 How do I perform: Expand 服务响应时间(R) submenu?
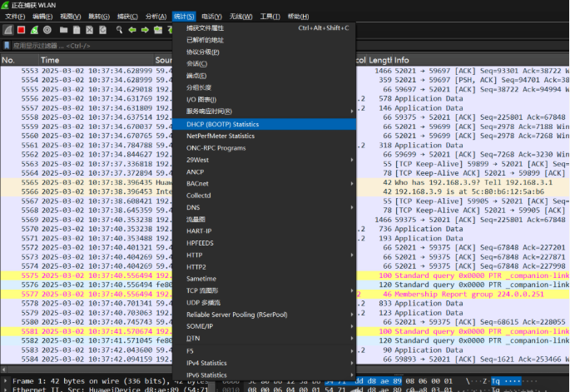(264, 112)
